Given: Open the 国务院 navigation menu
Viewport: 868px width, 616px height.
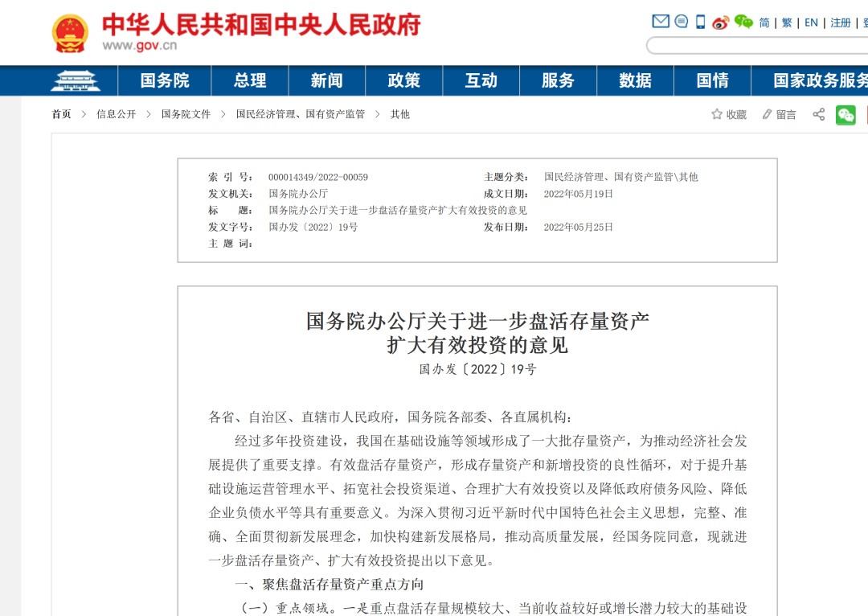Looking at the screenshot, I should [165, 80].
